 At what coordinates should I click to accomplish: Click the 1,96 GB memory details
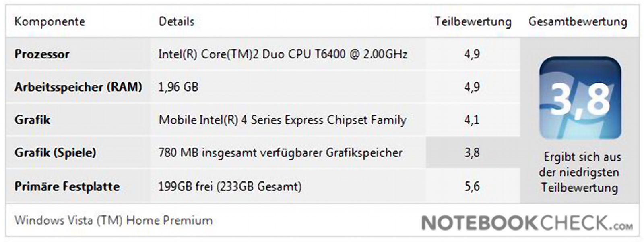click(x=178, y=87)
